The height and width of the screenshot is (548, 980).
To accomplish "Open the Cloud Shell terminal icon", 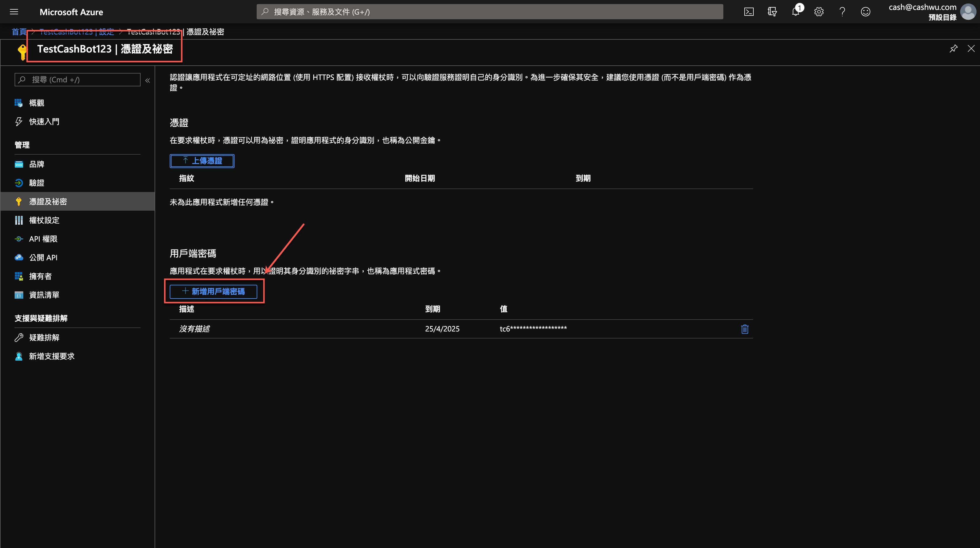I will [748, 12].
